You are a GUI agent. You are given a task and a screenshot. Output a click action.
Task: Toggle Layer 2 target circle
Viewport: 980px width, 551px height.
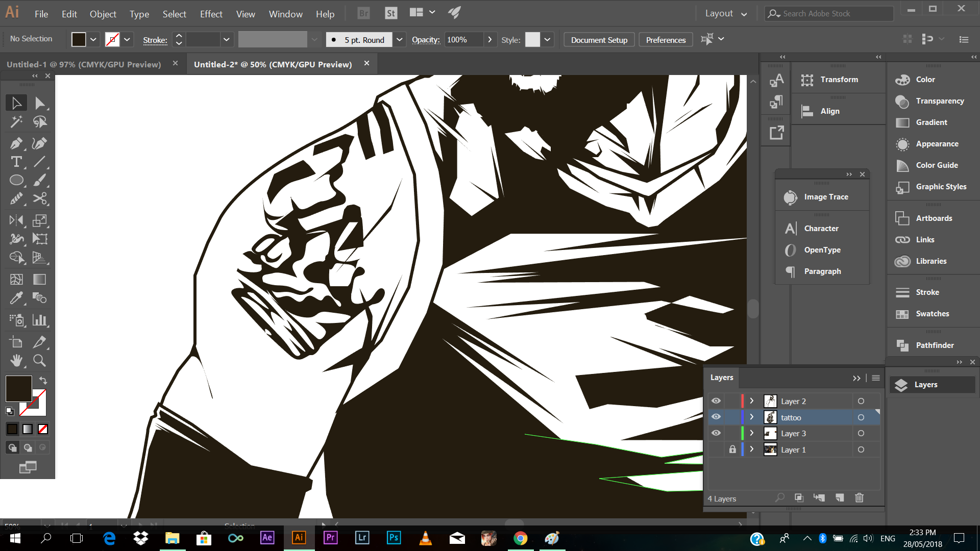pyautogui.click(x=861, y=401)
